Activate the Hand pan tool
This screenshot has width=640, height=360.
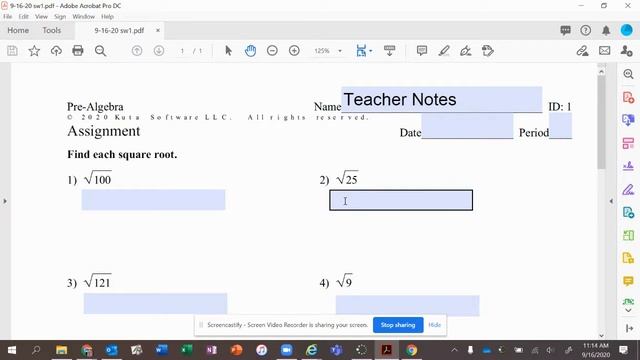click(250, 51)
